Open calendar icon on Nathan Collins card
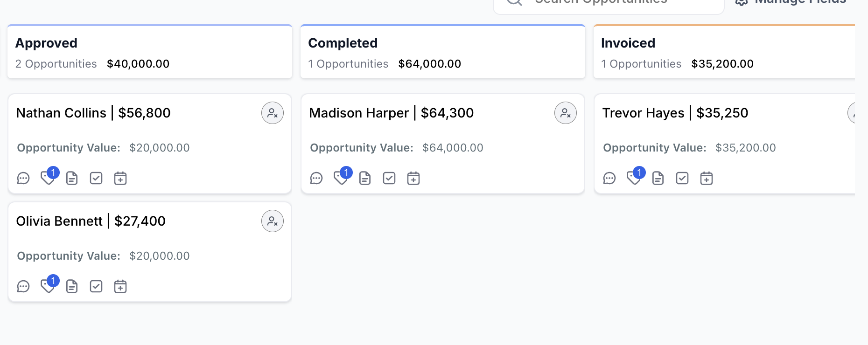Screen dimensions: 868x345 tap(120, 178)
